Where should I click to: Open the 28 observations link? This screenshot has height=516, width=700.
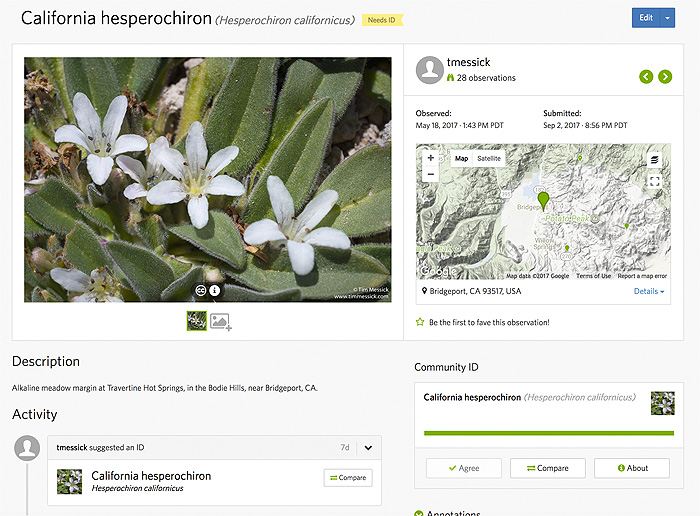point(487,78)
